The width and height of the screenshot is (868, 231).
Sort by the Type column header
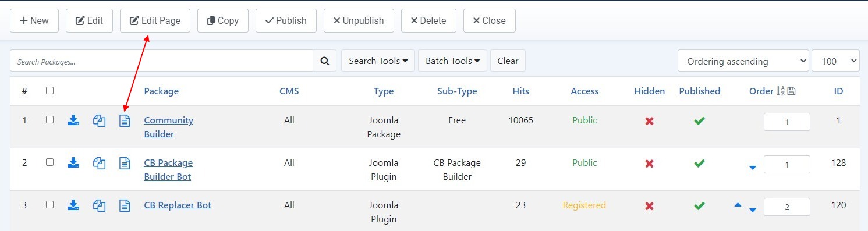click(x=384, y=91)
